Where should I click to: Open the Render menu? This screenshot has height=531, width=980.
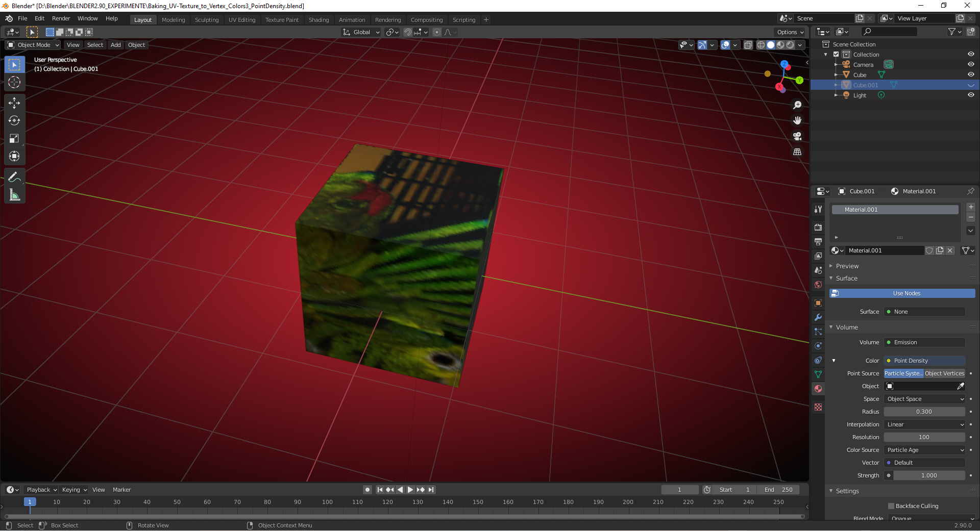click(61, 18)
